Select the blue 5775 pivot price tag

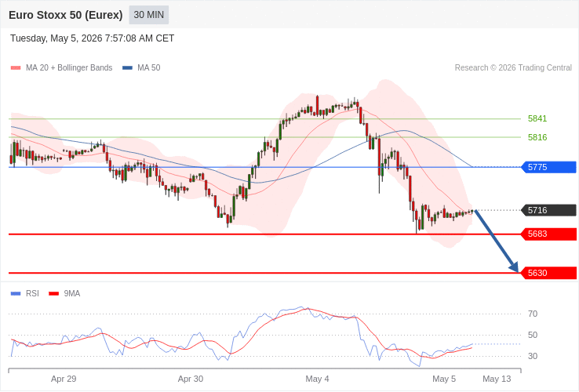548,167
